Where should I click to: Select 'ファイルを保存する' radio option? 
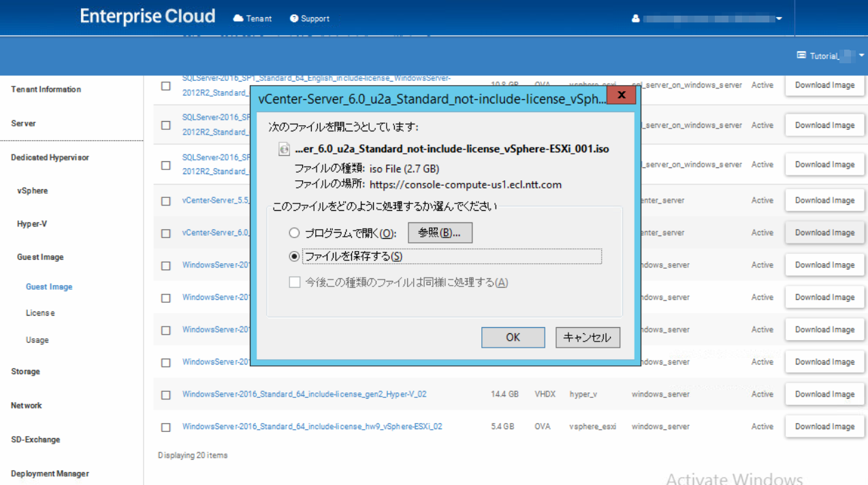[294, 256]
